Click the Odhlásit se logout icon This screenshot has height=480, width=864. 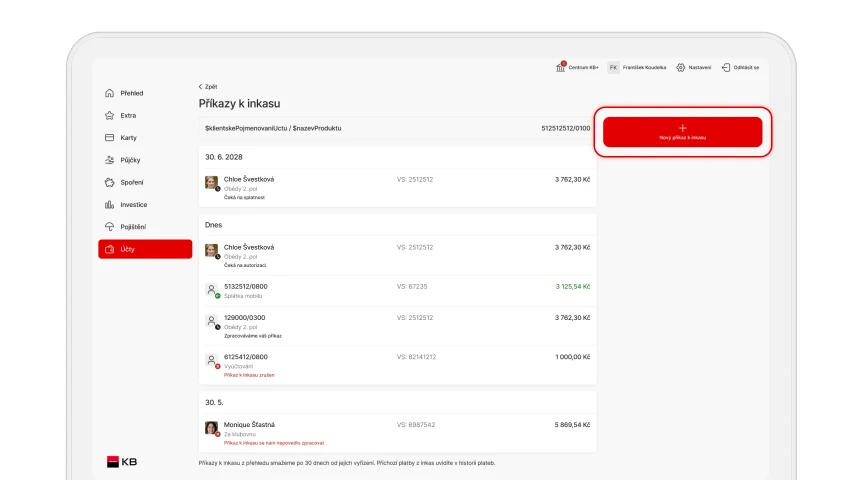[x=726, y=67]
